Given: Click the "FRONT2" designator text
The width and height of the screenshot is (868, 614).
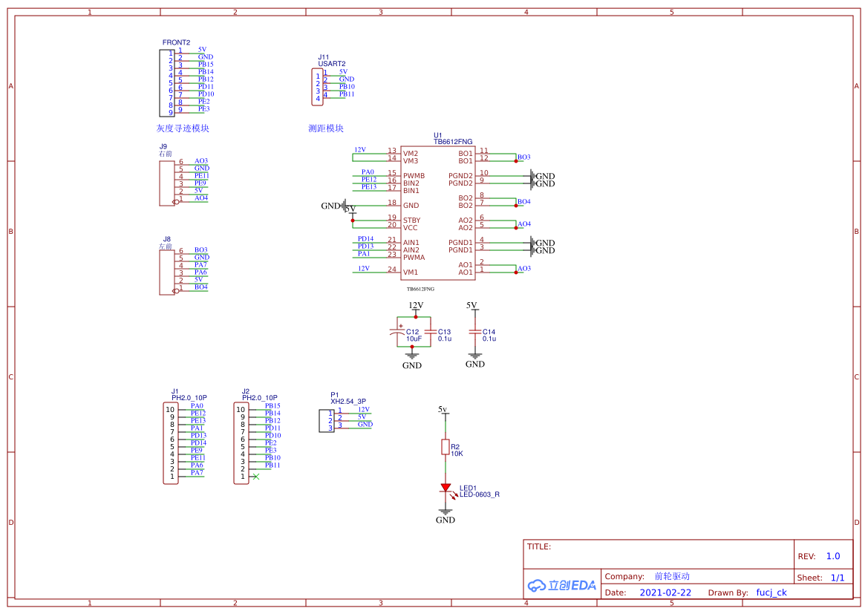Looking at the screenshot, I should point(176,42).
